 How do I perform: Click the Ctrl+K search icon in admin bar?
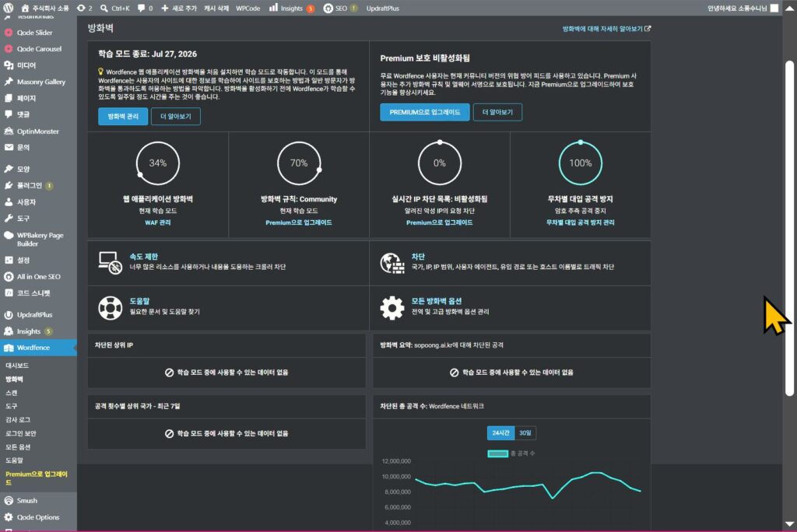(104, 8)
